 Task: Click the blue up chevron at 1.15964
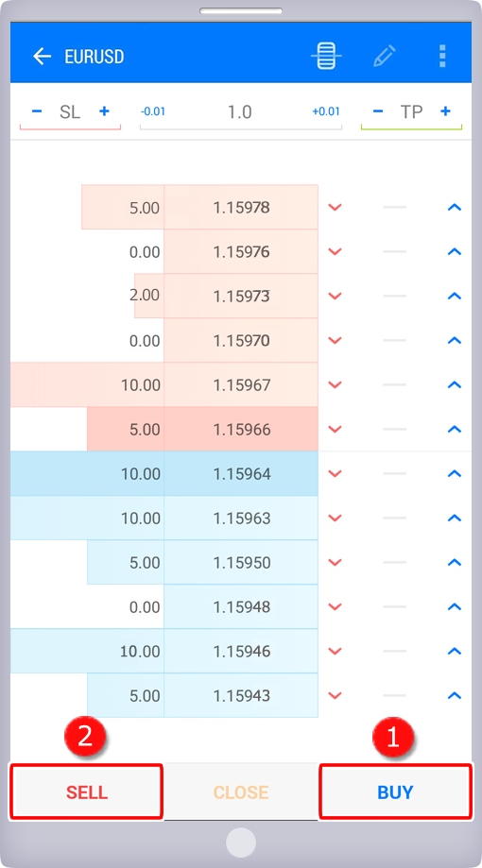(x=455, y=473)
